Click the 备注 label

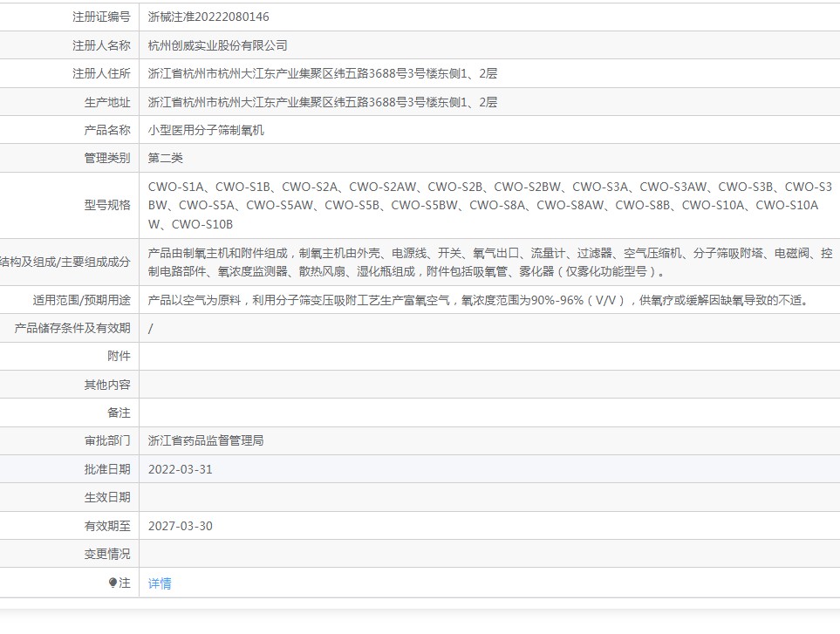(119, 412)
